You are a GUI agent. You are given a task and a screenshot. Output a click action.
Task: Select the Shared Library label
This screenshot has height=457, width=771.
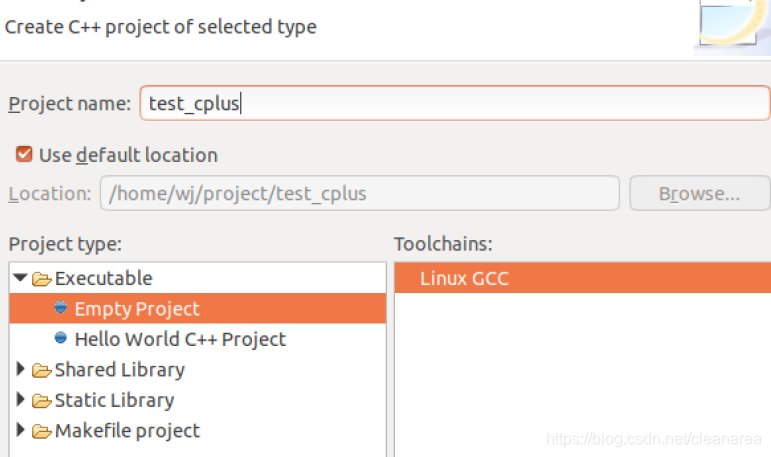(x=119, y=370)
